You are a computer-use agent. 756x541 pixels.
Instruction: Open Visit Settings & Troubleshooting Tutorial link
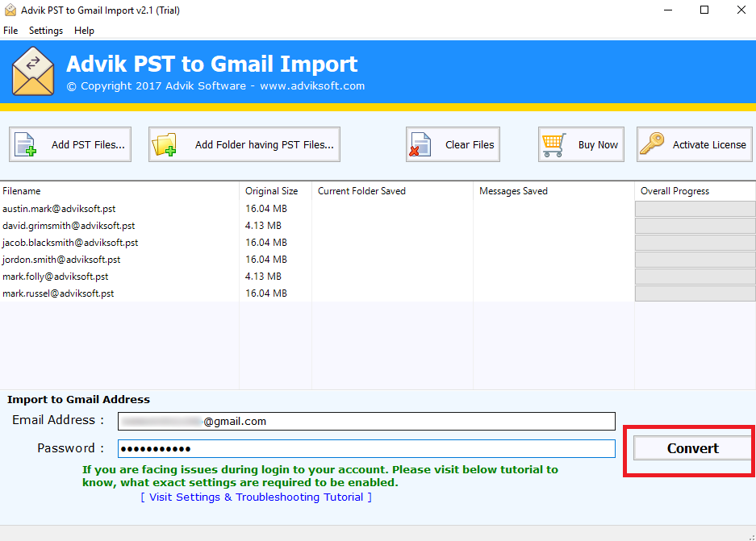pyautogui.click(x=256, y=497)
